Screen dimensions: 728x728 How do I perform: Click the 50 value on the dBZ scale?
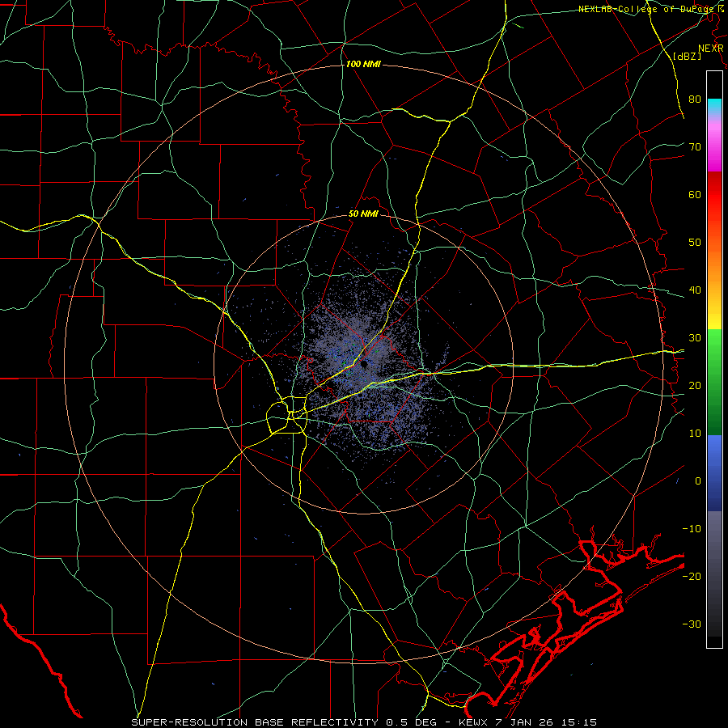click(695, 243)
